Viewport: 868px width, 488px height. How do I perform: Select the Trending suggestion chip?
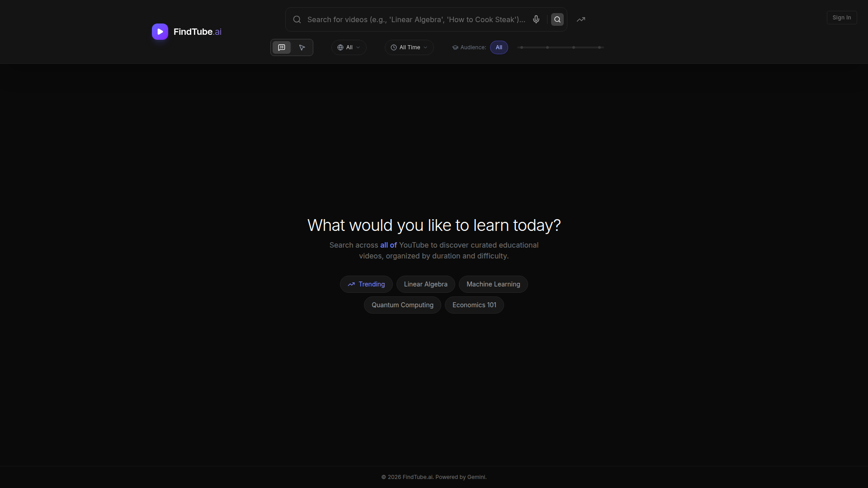pyautogui.click(x=366, y=284)
